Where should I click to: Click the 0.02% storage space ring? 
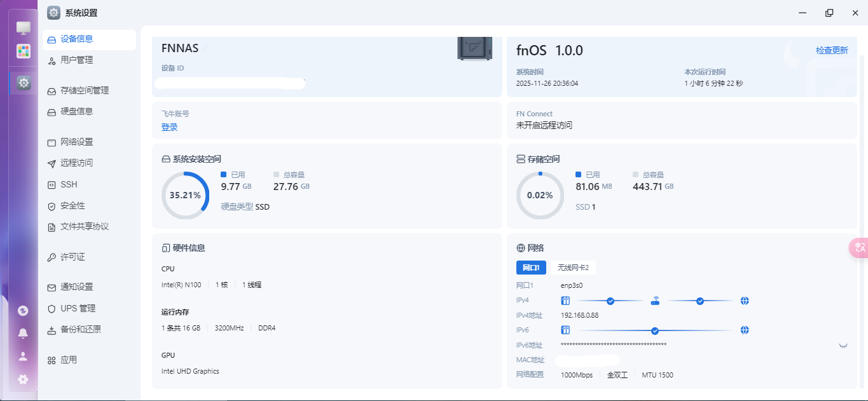tap(540, 195)
